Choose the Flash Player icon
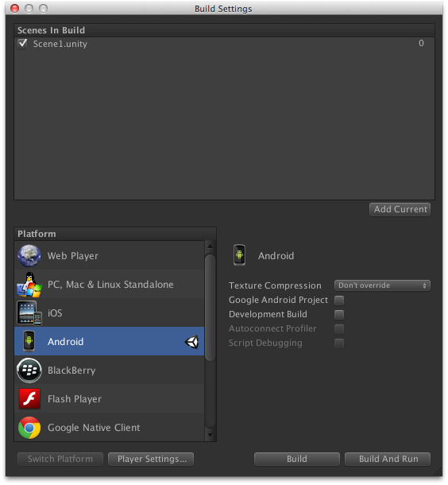 29,398
